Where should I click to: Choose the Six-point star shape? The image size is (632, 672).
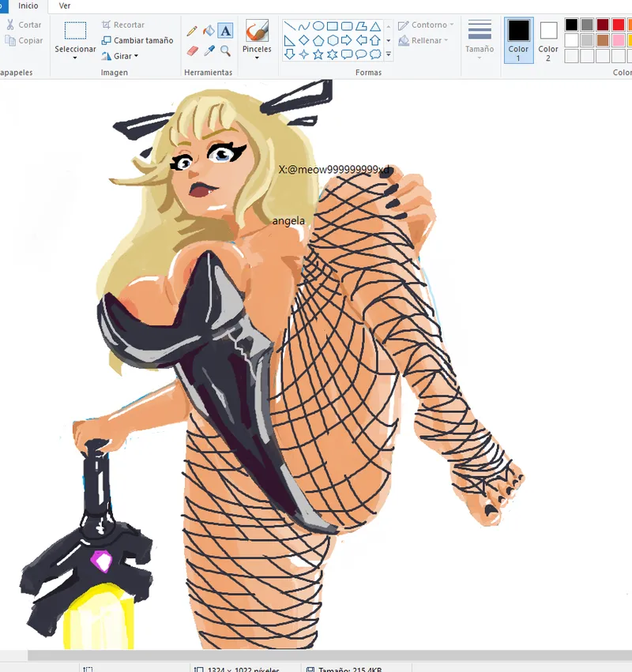[x=333, y=54]
